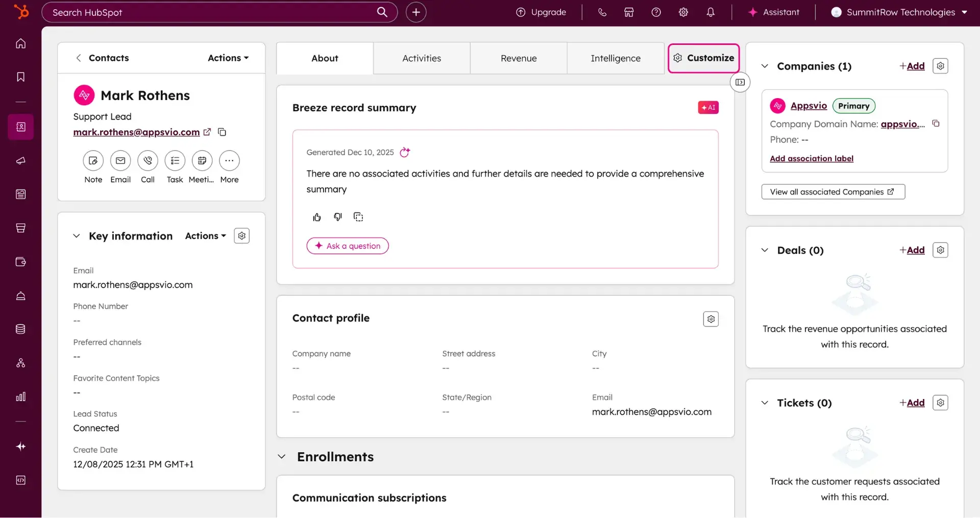Select the Bookmarks icon in the left sidebar
Image resolution: width=980 pixels, height=518 pixels.
(x=20, y=76)
